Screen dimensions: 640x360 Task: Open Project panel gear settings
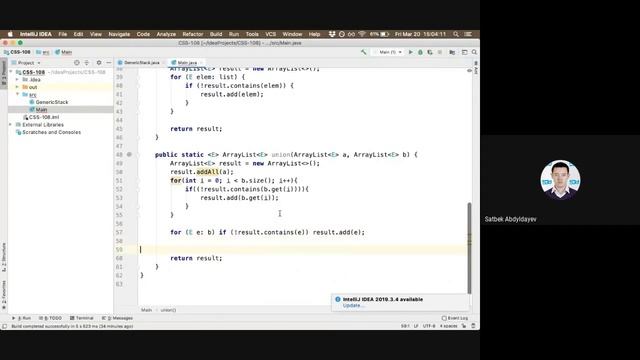tap(99, 63)
